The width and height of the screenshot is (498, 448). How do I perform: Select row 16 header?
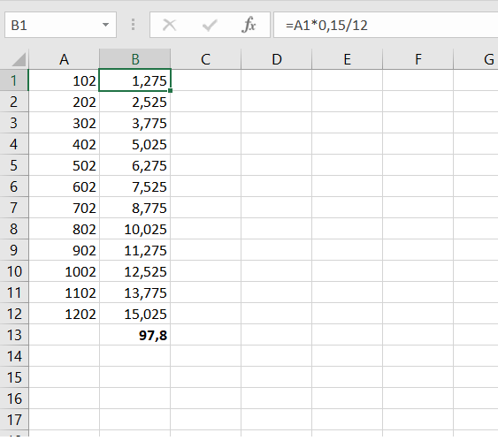(14, 399)
